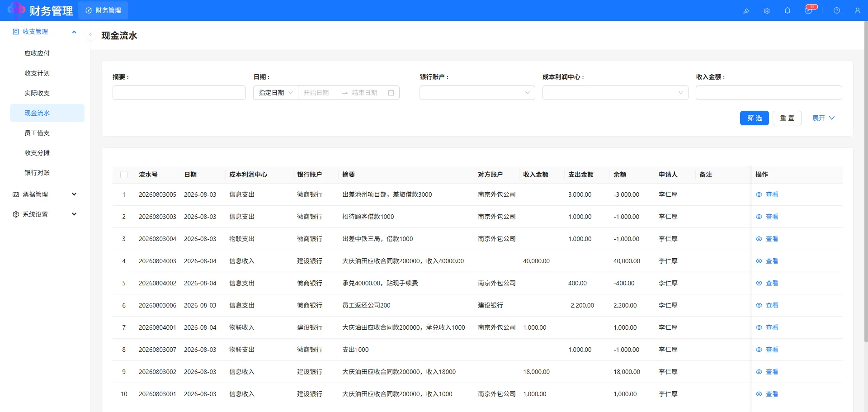Screen dimensions: 868x412
Task: Open 员工借支 in the sidebar
Action: (x=47, y=133)
